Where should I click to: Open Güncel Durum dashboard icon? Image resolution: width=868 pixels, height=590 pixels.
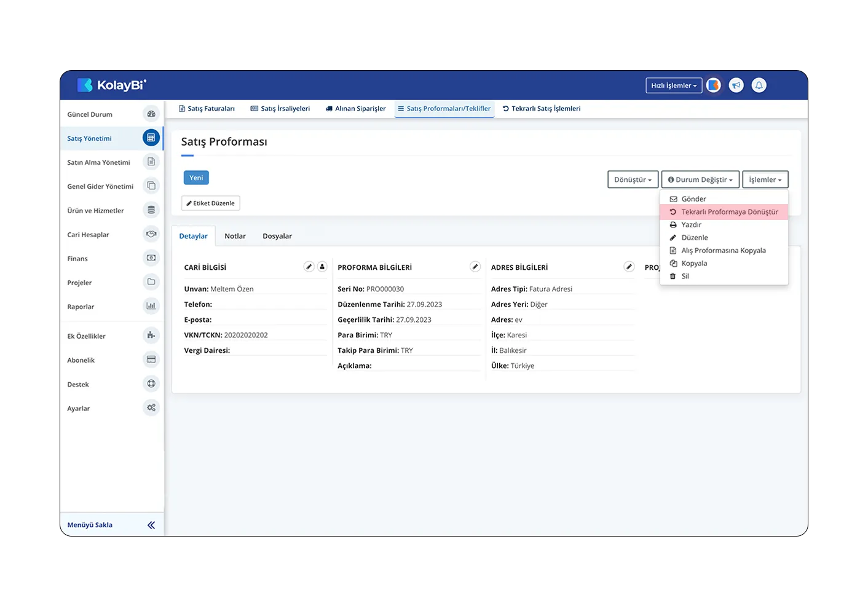coord(151,114)
